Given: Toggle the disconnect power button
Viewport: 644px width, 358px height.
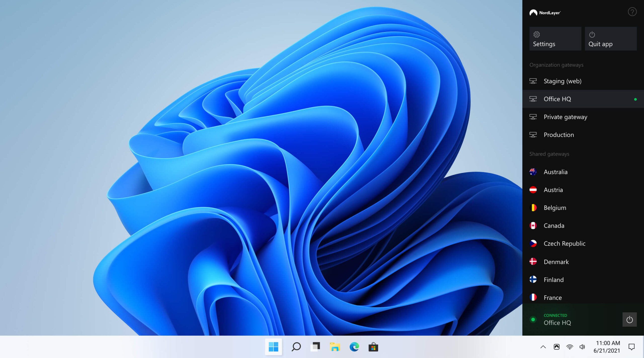Looking at the screenshot, I should click(x=629, y=319).
